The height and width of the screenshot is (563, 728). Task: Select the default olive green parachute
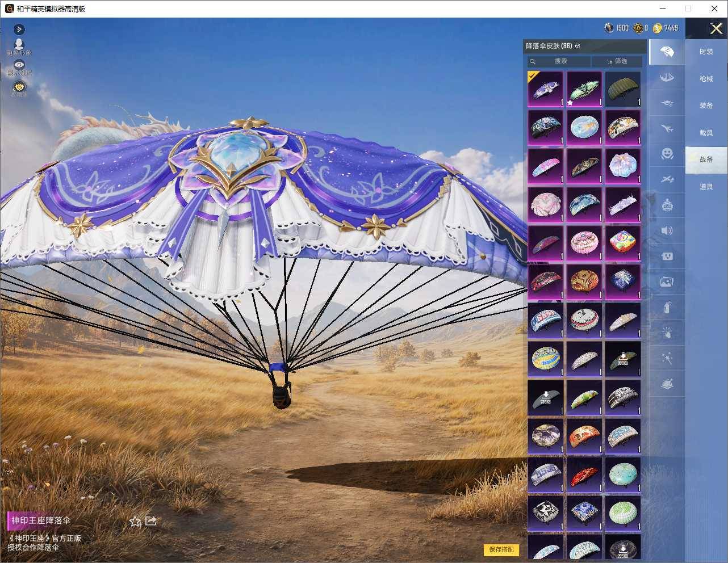pyautogui.click(x=623, y=89)
